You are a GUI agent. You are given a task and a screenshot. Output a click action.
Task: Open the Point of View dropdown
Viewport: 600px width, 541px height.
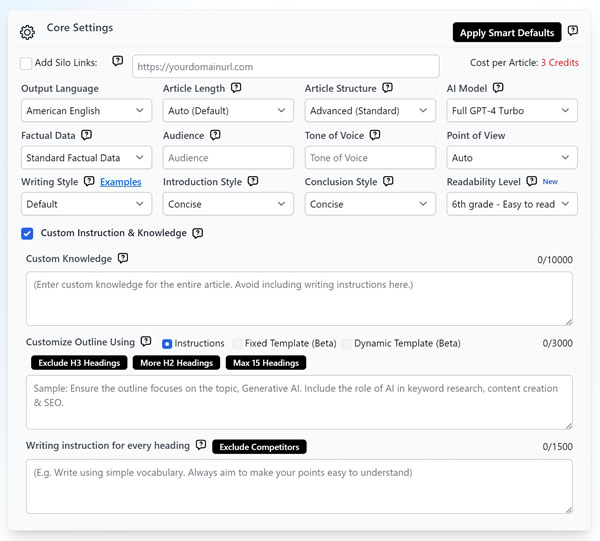[512, 158]
